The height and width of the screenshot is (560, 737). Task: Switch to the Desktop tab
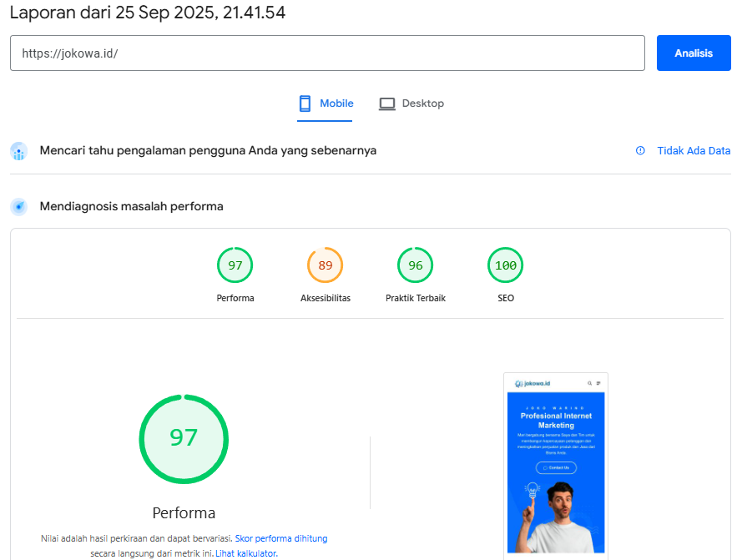point(411,103)
